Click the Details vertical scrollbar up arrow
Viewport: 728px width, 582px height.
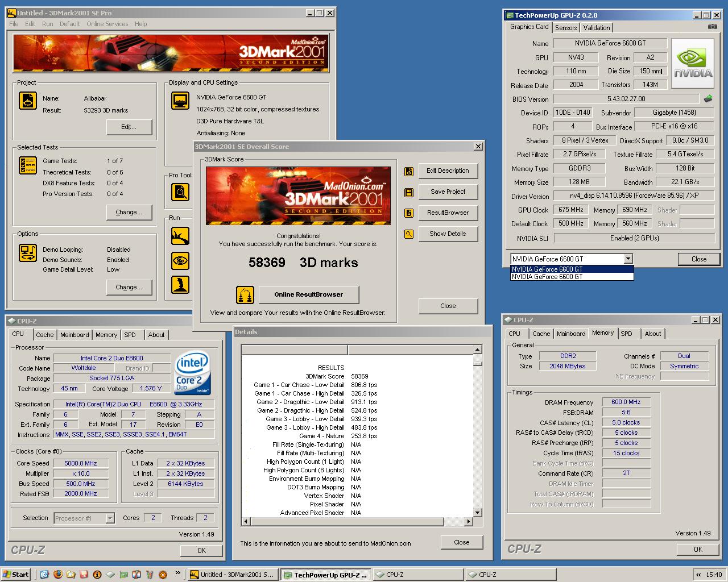478,350
